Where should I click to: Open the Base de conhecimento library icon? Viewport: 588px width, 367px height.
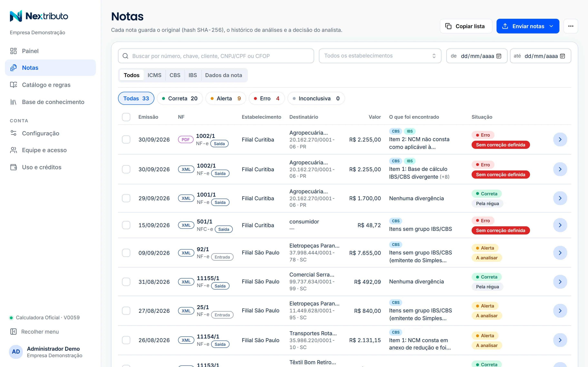[13, 102]
